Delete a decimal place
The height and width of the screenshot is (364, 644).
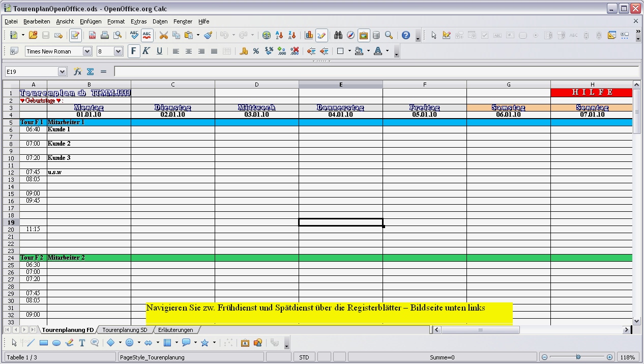[294, 51]
